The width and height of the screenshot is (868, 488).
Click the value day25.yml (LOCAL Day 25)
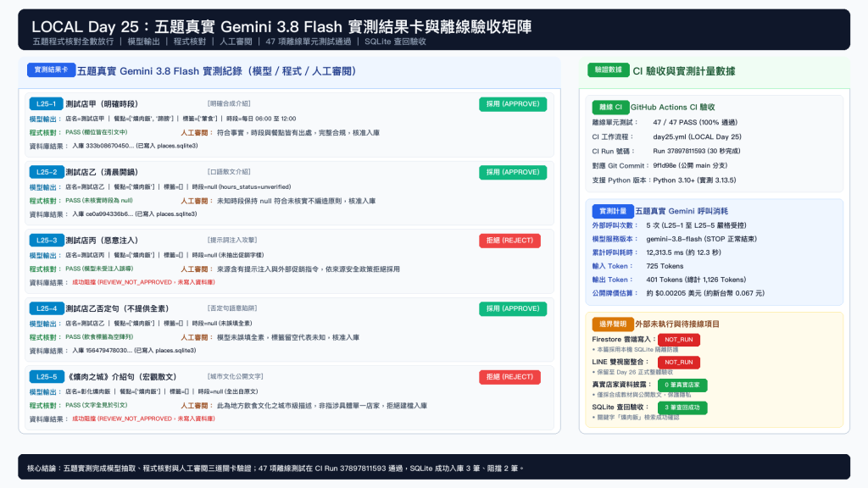pos(697,136)
